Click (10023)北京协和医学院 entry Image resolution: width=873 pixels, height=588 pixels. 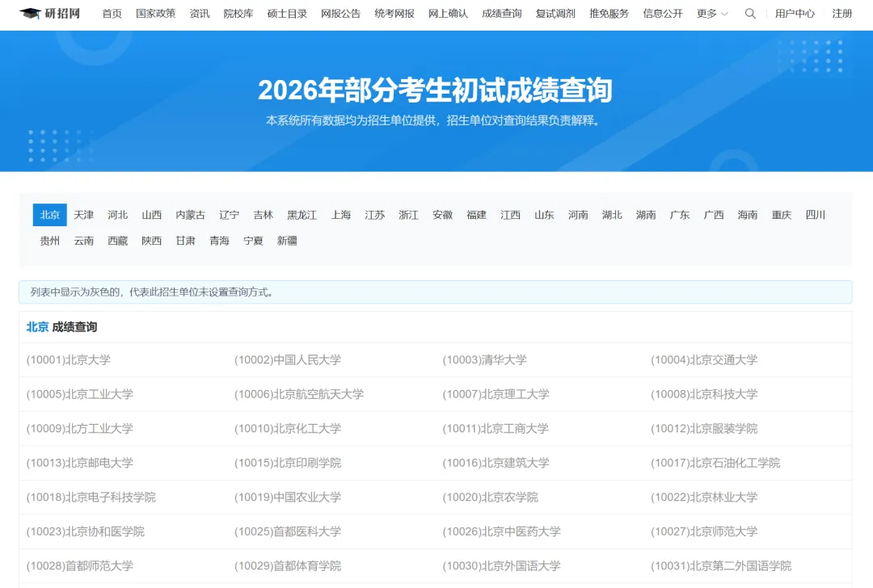85,531
